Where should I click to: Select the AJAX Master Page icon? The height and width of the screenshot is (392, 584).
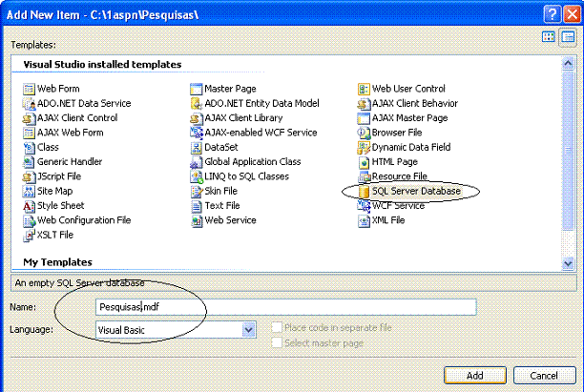364,118
